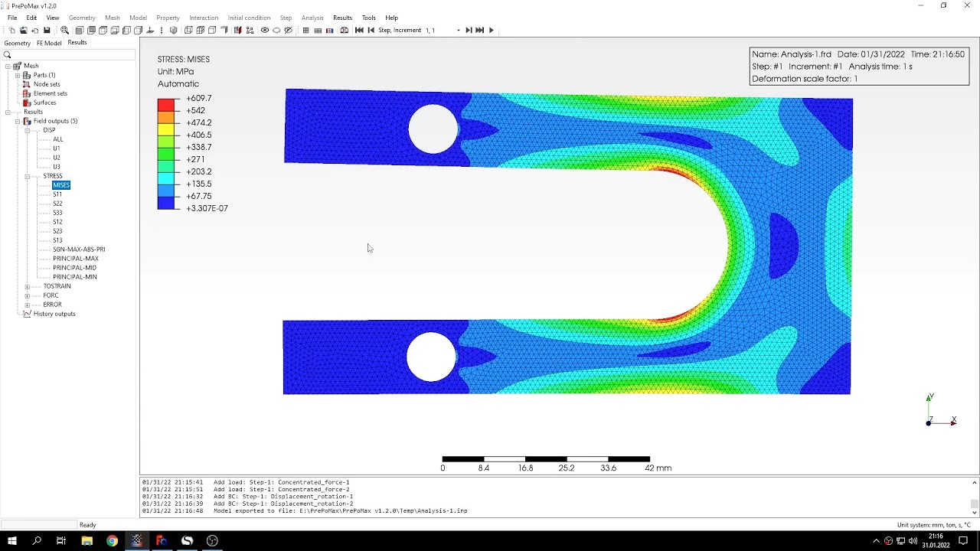Select the S11 stress component
The width and height of the screenshot is (980, 551).
coord(57,194)
